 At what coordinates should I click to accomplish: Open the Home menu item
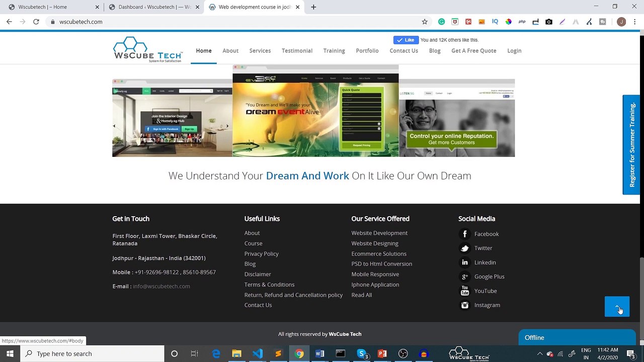pos(204,51)
